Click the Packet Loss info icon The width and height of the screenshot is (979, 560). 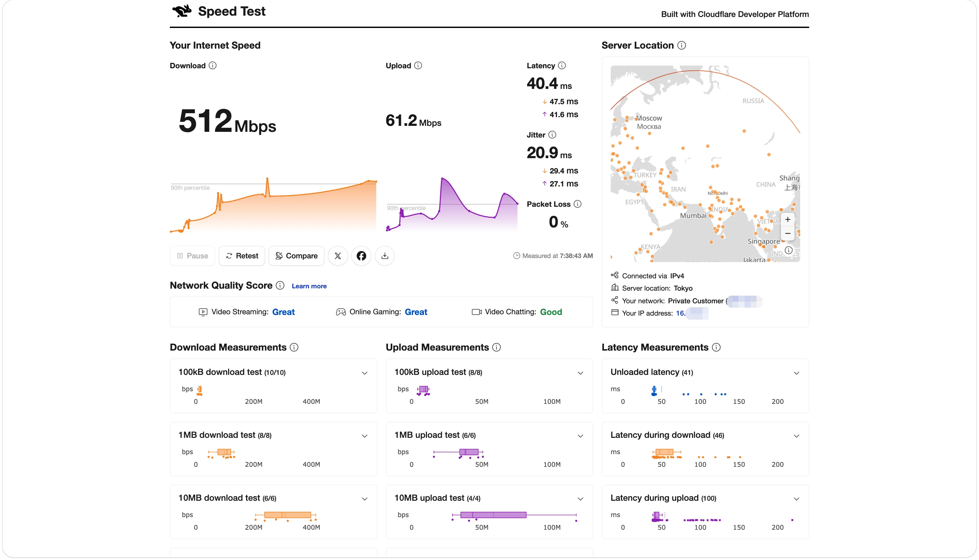578,204
